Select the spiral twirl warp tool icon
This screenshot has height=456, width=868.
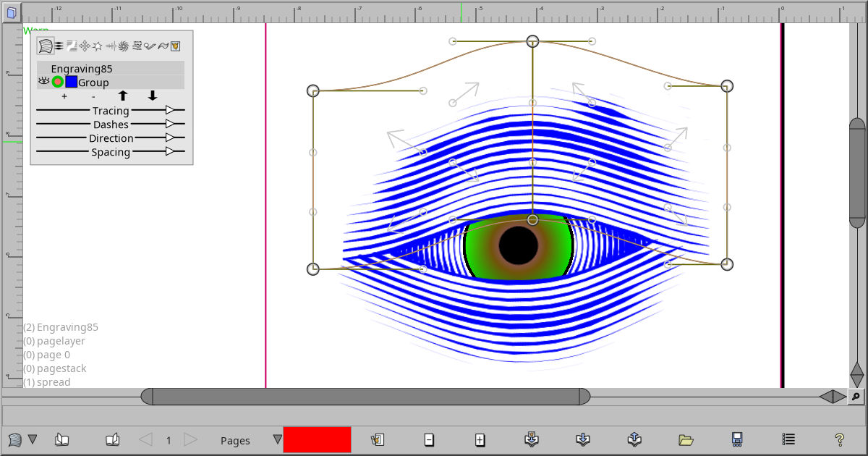click(x=123, y=45)
